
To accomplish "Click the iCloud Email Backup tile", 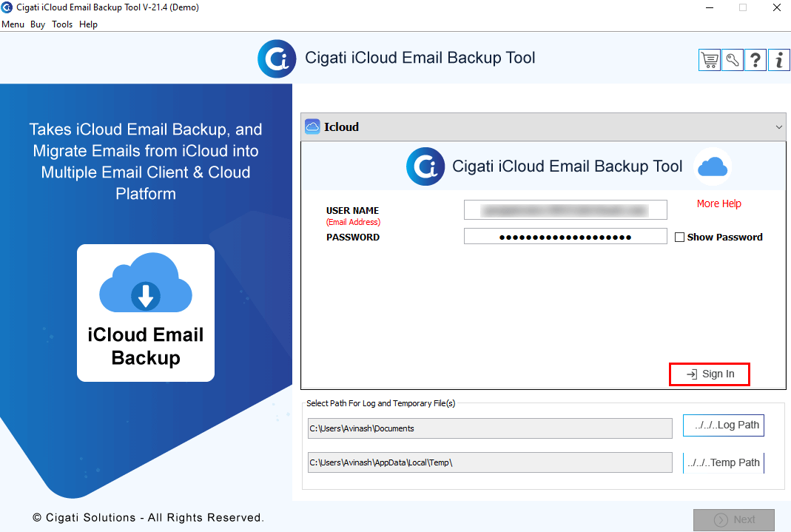I will (x=146, y=313).
